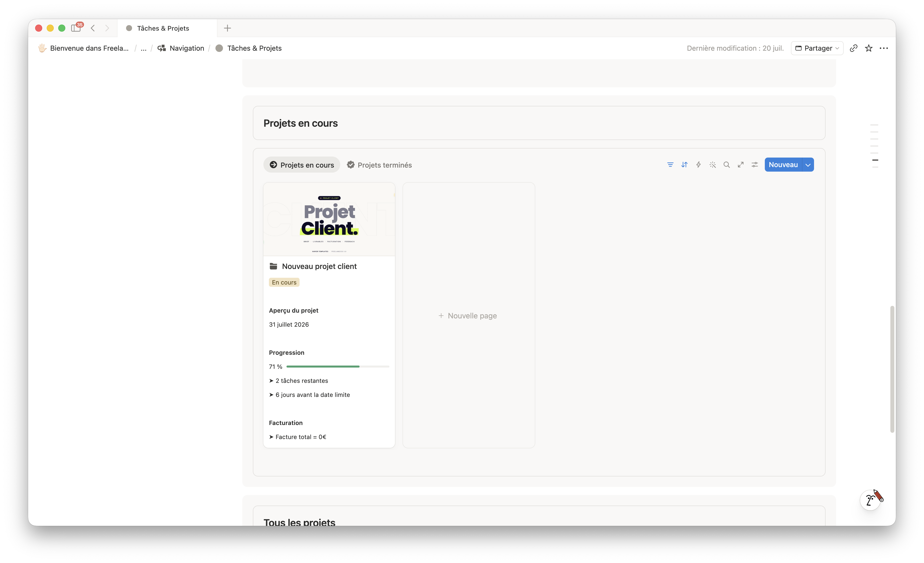
Task: Open the Projet Client cover thumbnail
Action: click(x=329, y=220)
